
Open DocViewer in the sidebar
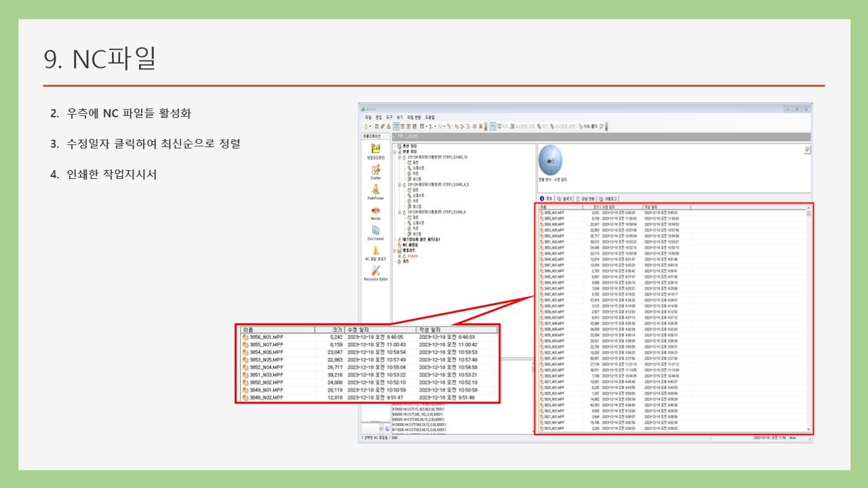click(x=376, y=231)
